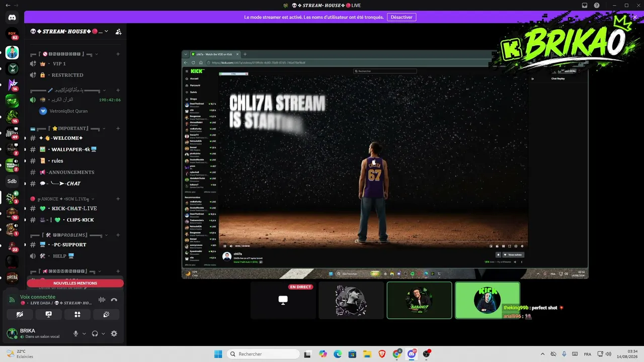Start an activity in voice channel
Screen dimensions: 644x362
77,314
